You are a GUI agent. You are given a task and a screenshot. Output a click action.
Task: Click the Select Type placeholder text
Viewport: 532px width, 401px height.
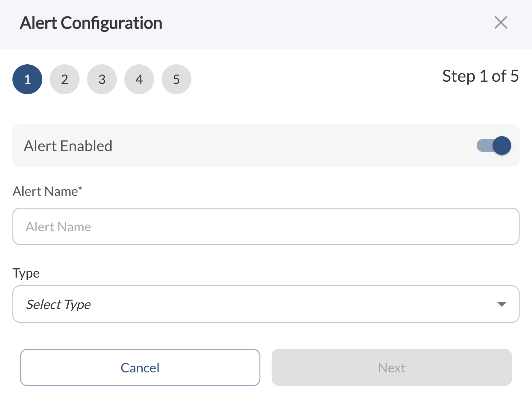[x=58, y=304]
